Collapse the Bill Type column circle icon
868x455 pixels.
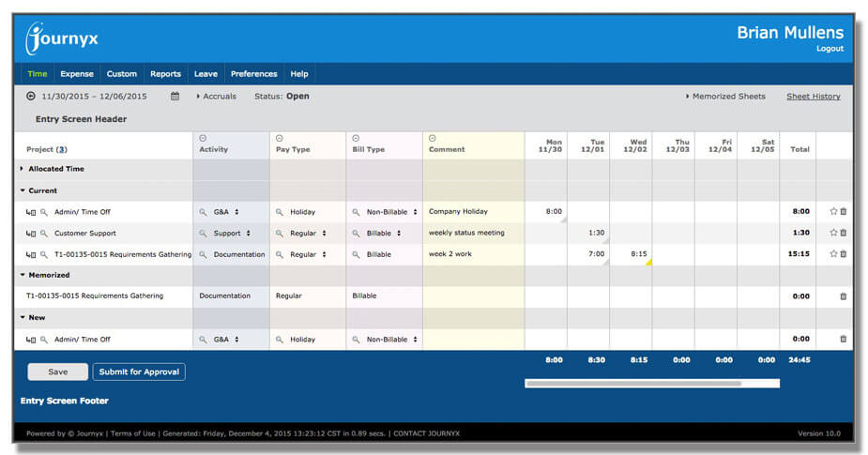pos(356,139)
